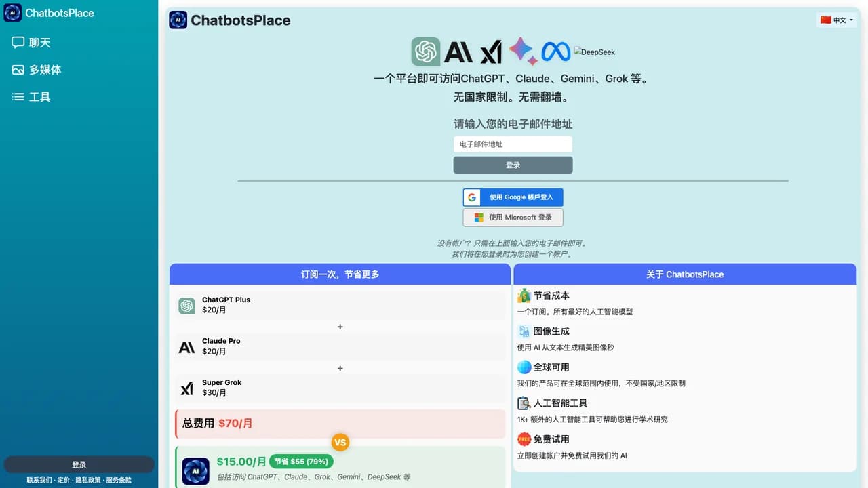Click the 订阅一次，节省更多 header
The image size is (868, 488).
point(340,274)
